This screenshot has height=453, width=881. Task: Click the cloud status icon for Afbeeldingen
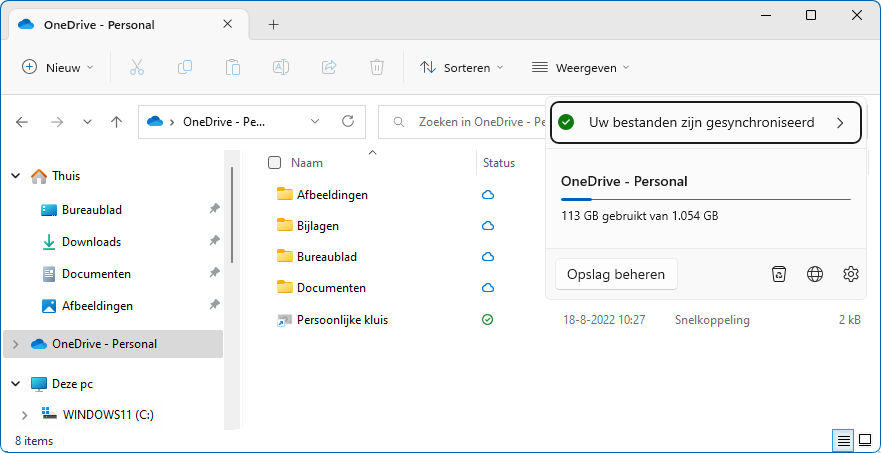click(x=488, y=195)
